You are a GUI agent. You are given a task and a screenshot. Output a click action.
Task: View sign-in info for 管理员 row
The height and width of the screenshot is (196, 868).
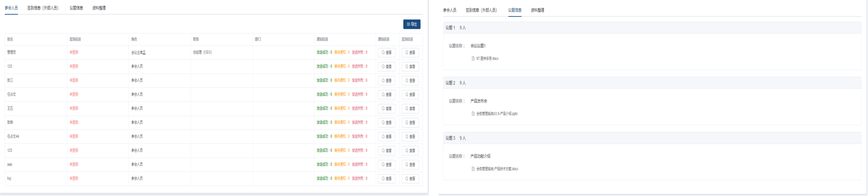point(410,53)
